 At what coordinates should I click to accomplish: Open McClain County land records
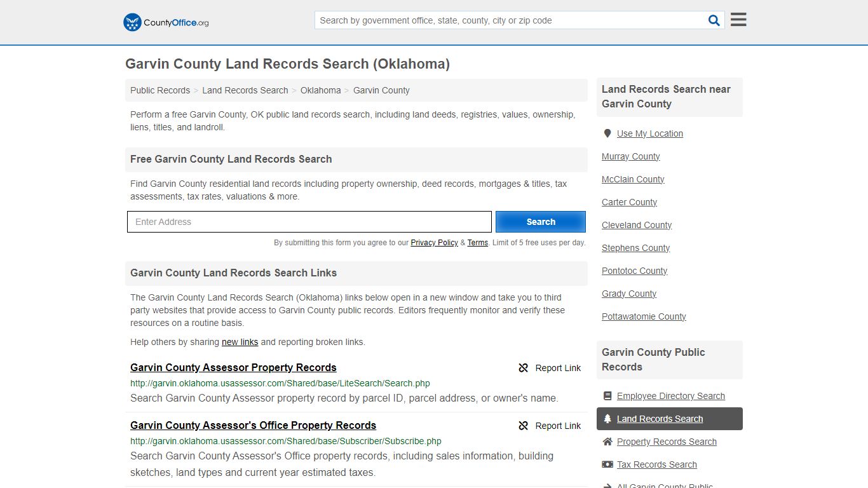coord(633,179)
